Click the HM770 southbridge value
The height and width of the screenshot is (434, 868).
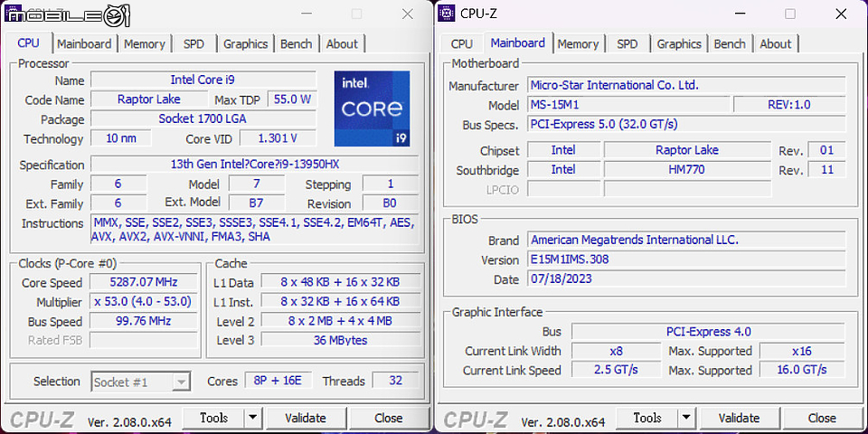click(x=687, y=169)
